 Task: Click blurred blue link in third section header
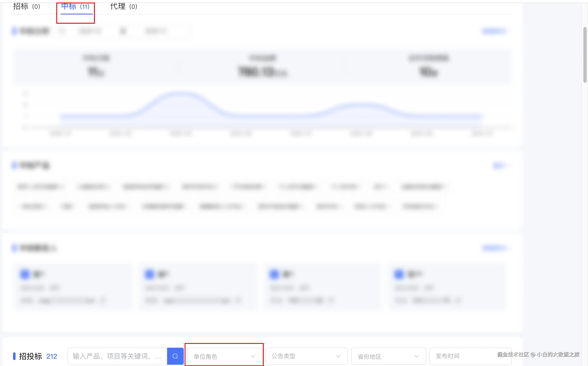494,248
